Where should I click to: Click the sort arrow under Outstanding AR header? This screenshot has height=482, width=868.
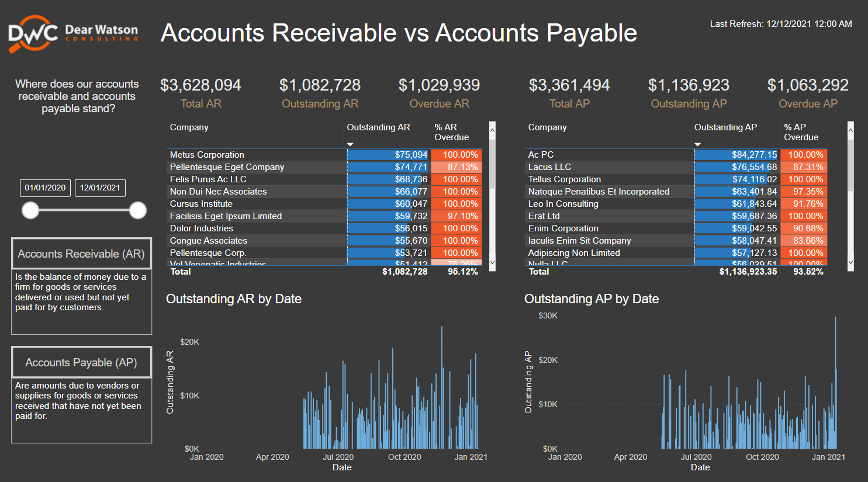click(x=351, y=144)
